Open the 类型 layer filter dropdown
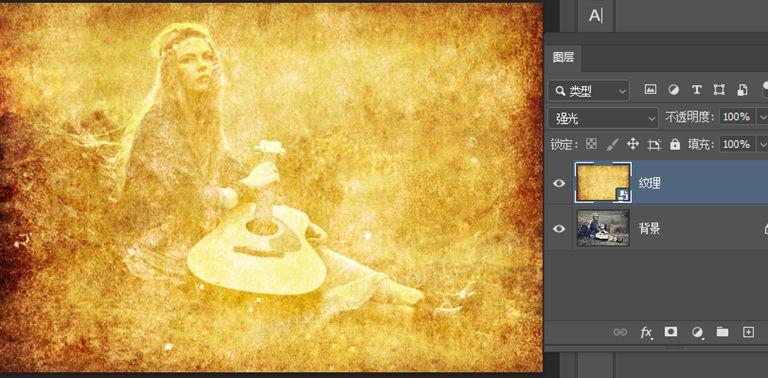 pyautogui.click(x=589, y=91)
